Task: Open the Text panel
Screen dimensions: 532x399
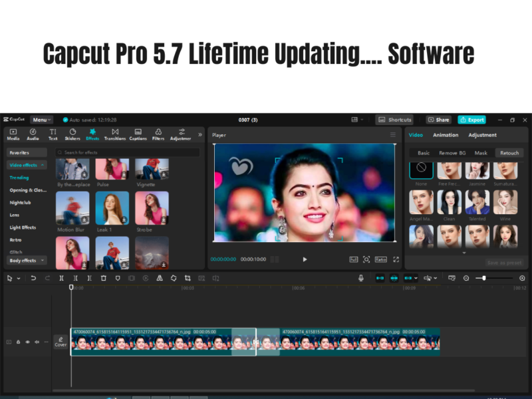Action: pos(53,134)
